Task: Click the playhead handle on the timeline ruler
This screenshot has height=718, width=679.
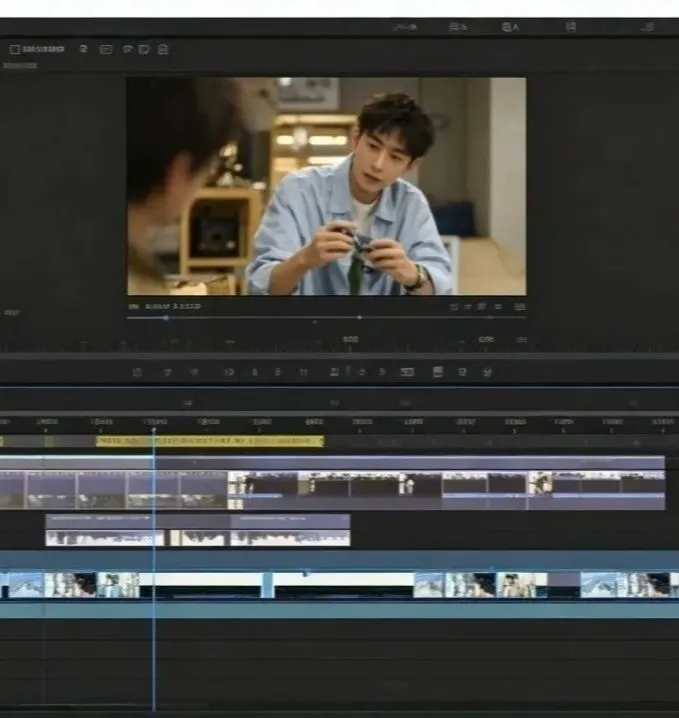Action: click(x=154, y=430)
